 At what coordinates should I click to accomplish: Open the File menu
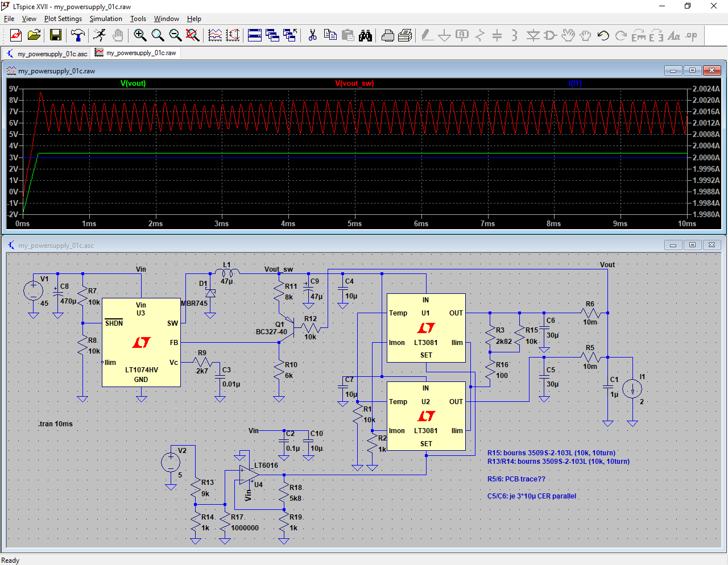click(x=9, y=19)
